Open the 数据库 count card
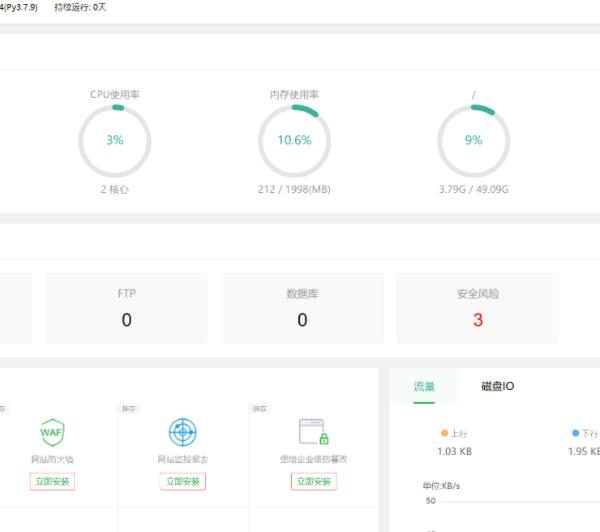The width and height of the screenshot is (600, 532). [x=302, y=308]
